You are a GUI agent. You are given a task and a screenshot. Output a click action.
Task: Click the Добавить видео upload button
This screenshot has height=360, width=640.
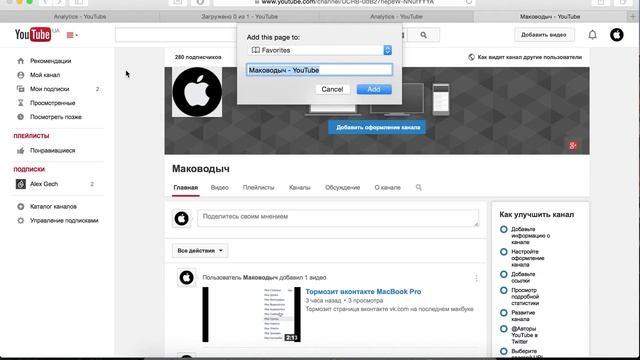pos(544,35)
